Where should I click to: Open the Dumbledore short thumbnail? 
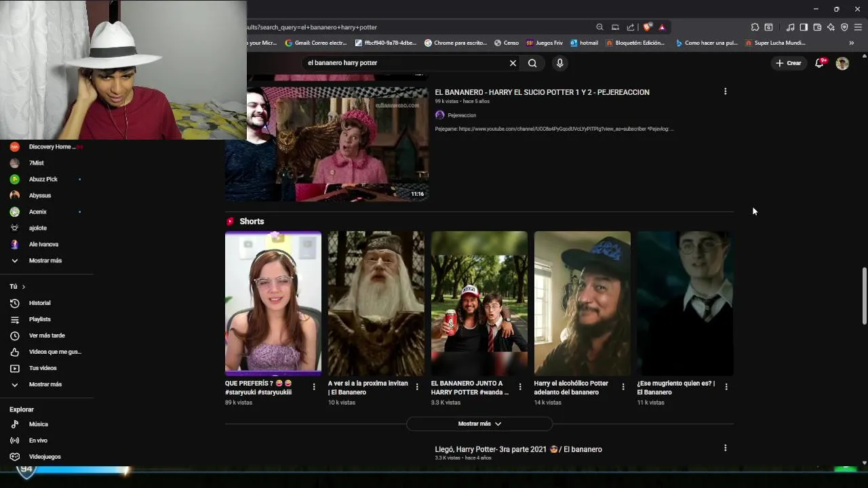(x=376, y=304)
